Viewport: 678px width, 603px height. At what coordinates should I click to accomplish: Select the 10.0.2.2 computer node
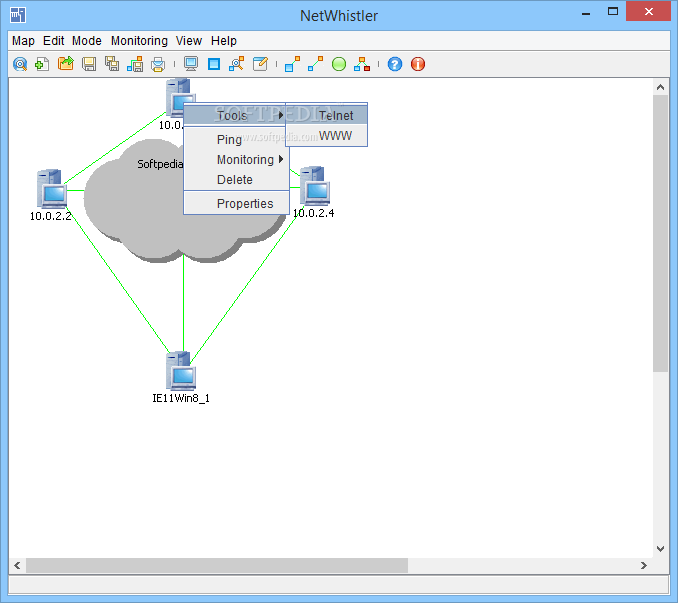52,189
